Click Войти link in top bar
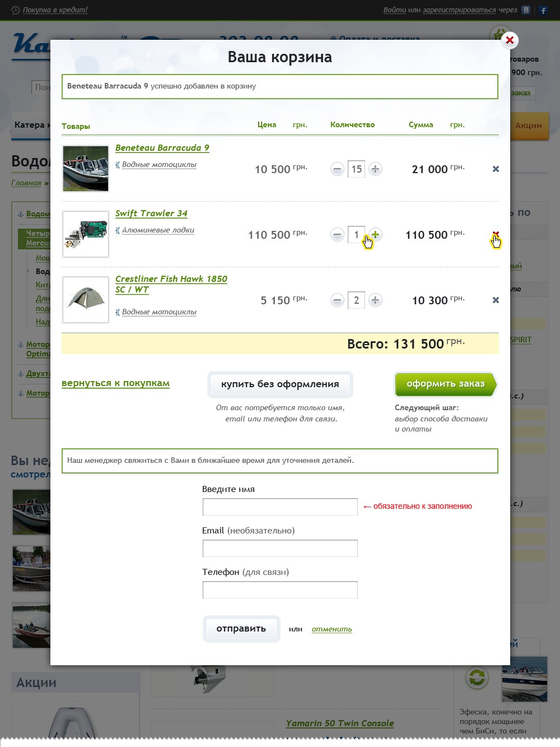This screenshot has width=560, height=747. 395,10
